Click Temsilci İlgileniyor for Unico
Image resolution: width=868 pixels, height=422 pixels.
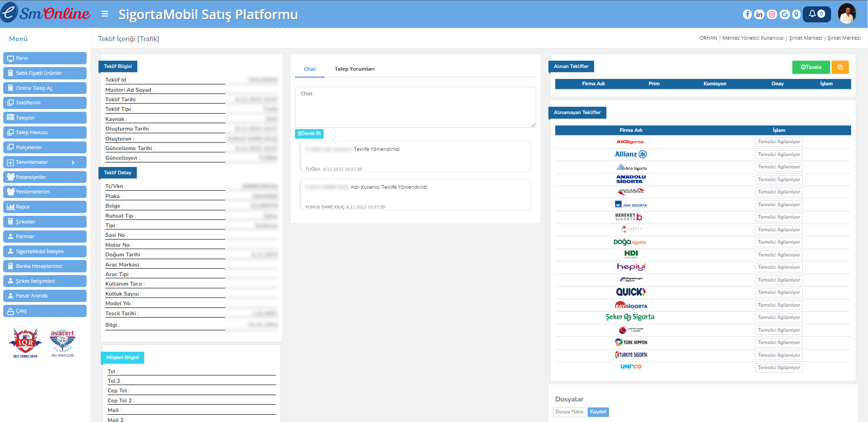779,368
